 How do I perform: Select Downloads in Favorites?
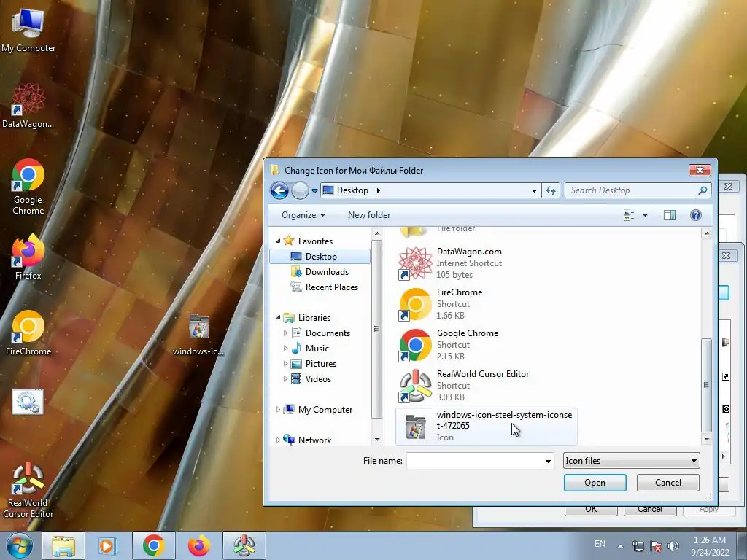pos(320,272)
